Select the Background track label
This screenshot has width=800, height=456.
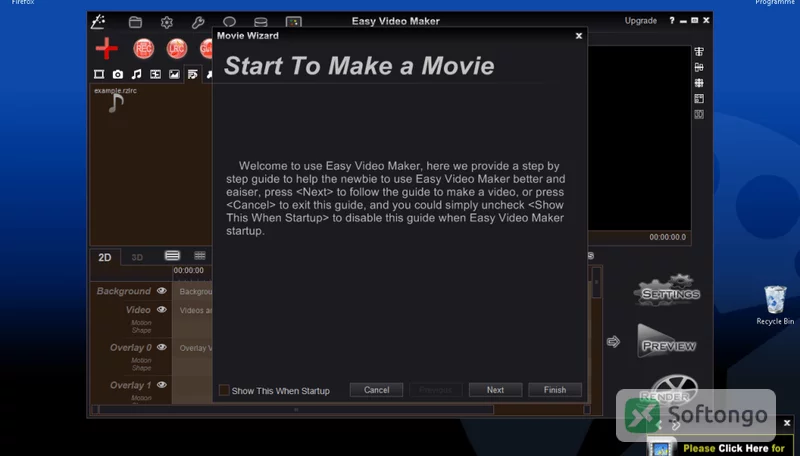(x=123, y=291)
